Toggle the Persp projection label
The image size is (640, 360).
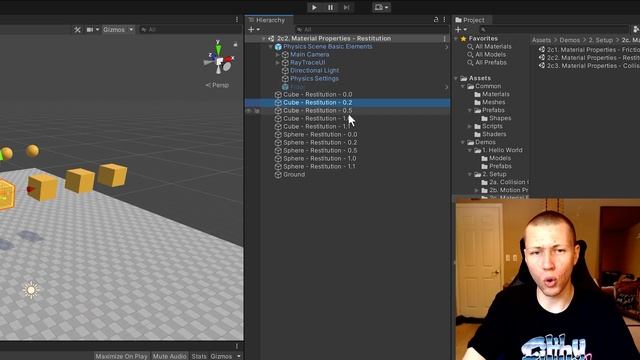[x=218, y=85]
